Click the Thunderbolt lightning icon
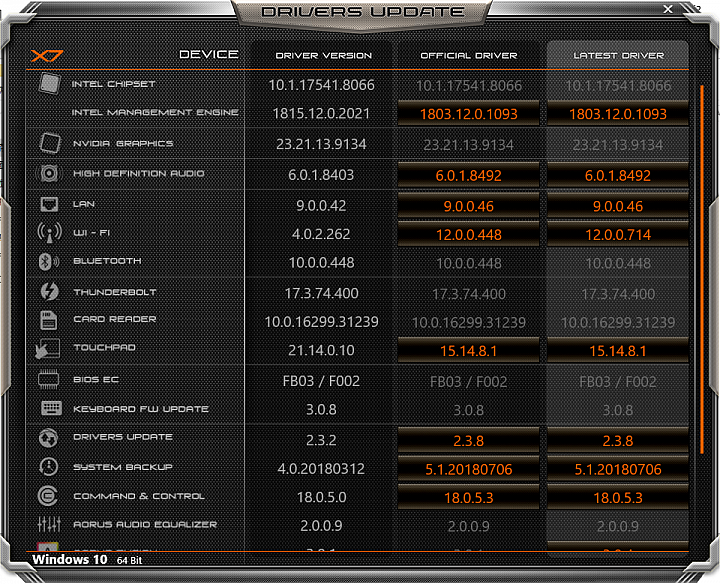 (50, 292)
